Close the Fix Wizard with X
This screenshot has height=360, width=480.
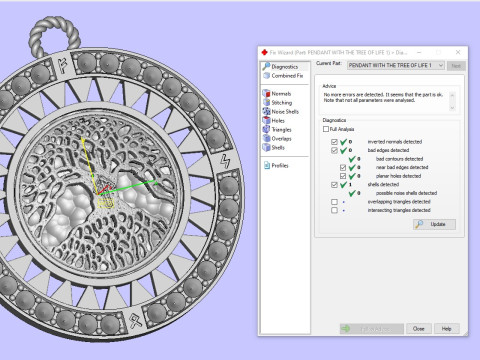pos(458,52)
